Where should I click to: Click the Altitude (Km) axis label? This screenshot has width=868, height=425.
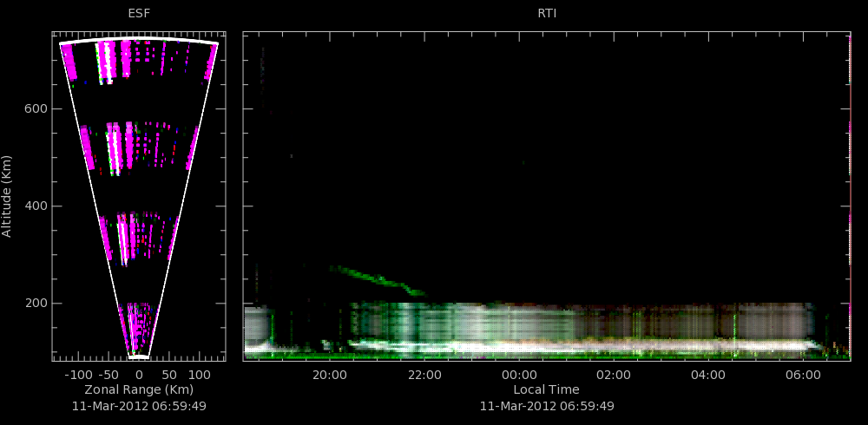click(x=7, y=195)
